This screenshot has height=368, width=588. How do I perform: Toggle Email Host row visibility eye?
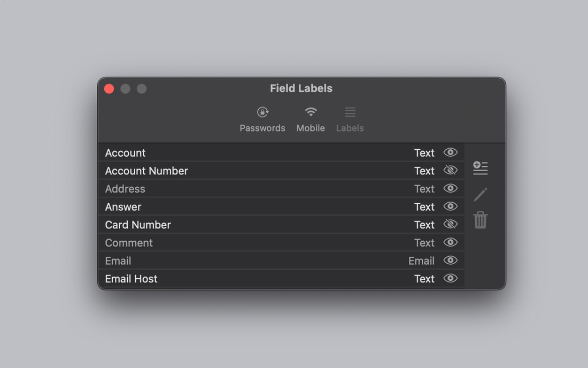[451, 278]
